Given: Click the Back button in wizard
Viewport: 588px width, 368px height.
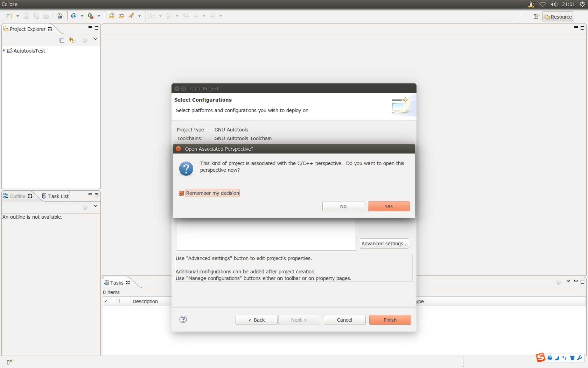Looking at the screenshot, I should [257, 320].
